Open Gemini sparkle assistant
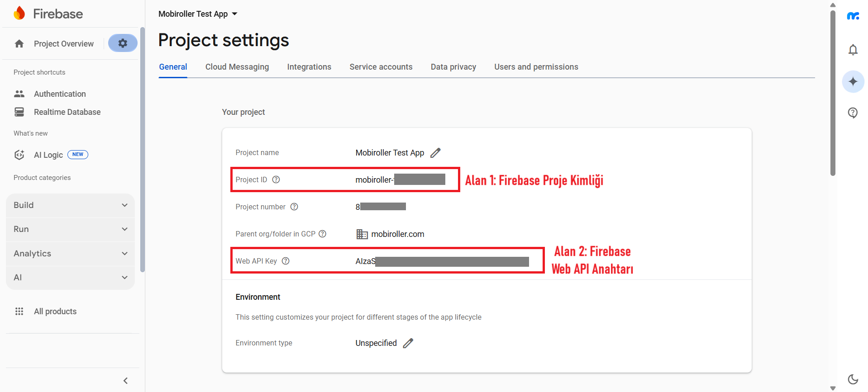The image size is (868, 392). point(853,81)
